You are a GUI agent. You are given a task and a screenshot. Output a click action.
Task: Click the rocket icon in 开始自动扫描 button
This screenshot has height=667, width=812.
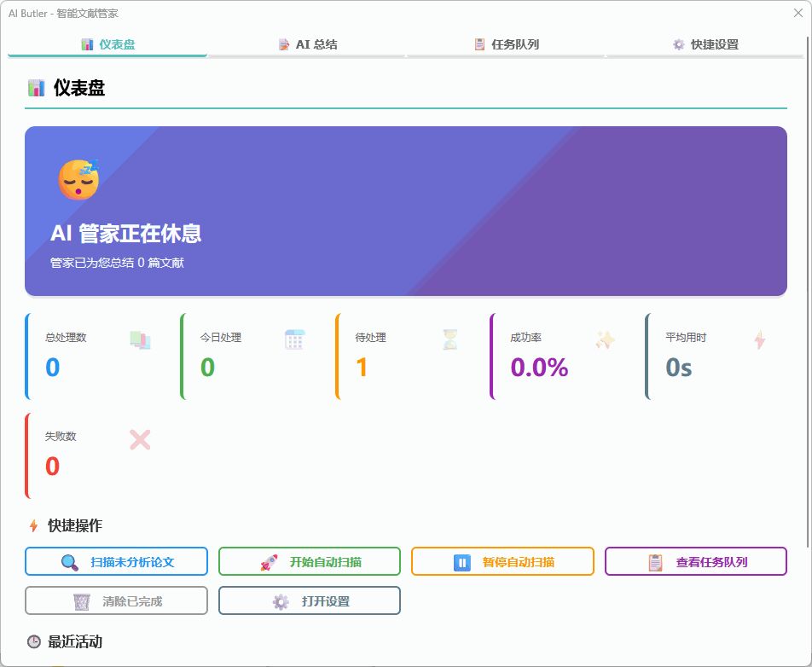point(269,561)
